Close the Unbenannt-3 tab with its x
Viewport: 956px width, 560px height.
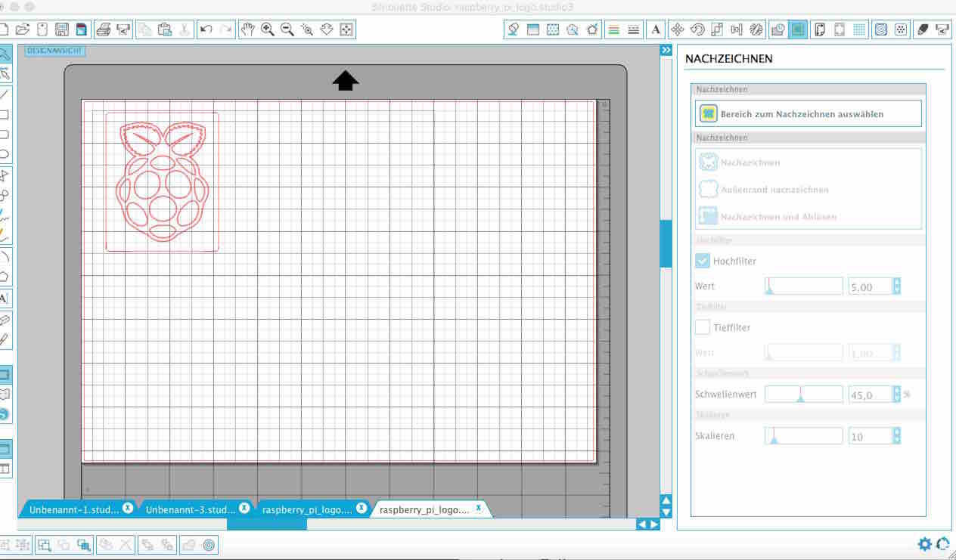coord(244,508)
